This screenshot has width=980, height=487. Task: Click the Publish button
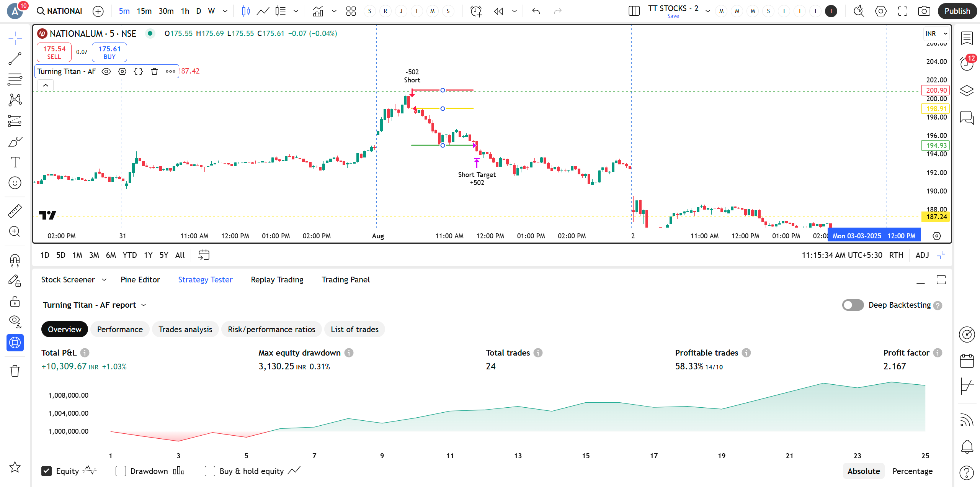pyautogui.click(x=957, y=11)
